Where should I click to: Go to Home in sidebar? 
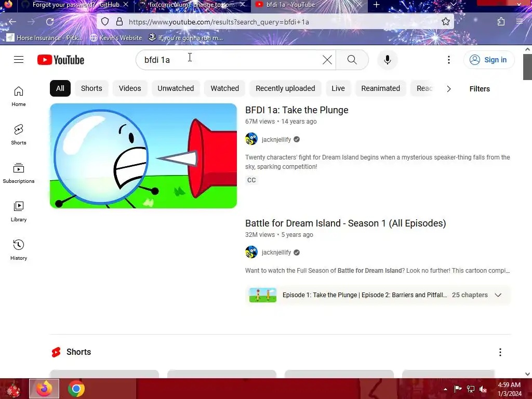tap(19, 96)
